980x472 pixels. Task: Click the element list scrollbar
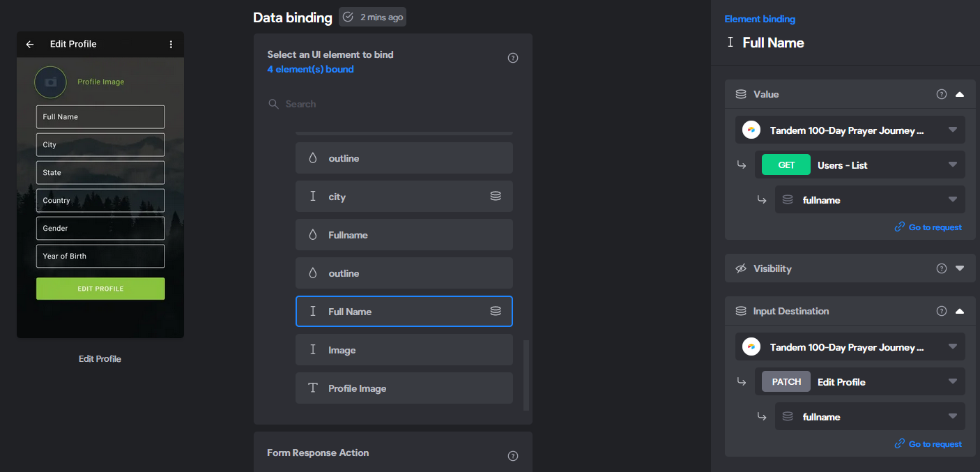526,375
